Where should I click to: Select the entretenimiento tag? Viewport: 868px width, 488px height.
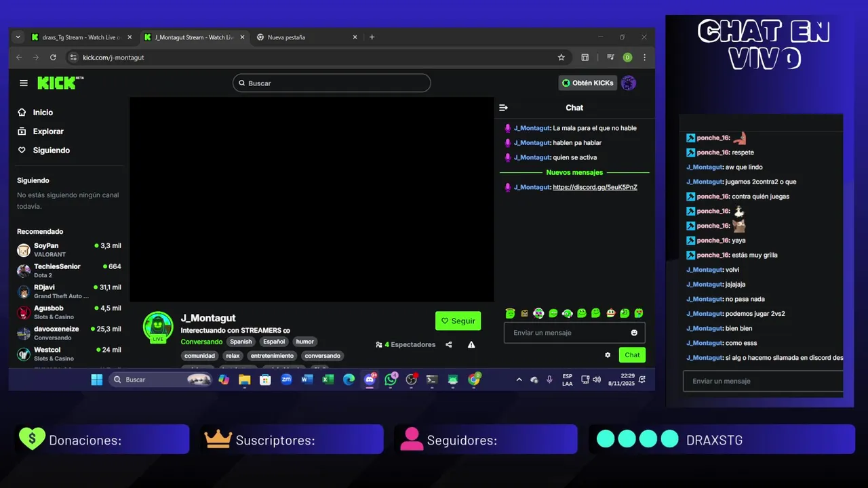(272, 356)
